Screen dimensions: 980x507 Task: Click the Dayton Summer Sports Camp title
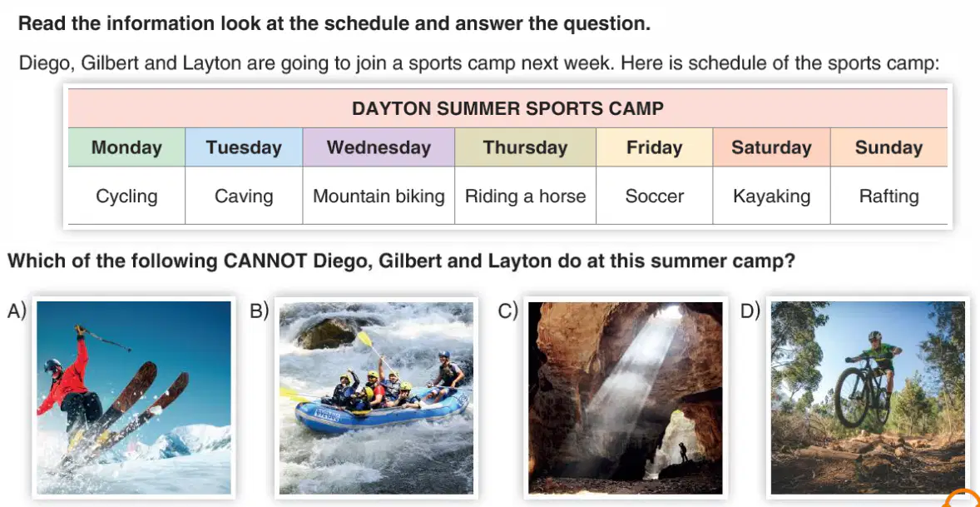tap(507, 109)
